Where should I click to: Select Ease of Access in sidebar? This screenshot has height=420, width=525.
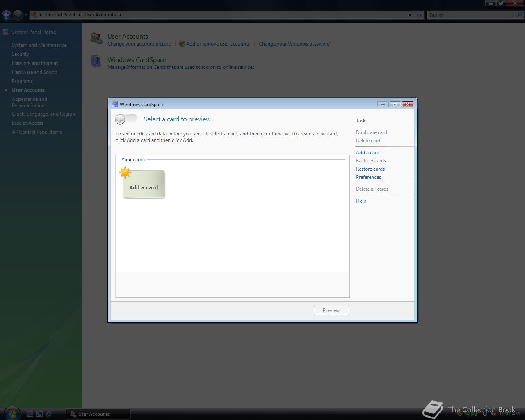point(27,123)
